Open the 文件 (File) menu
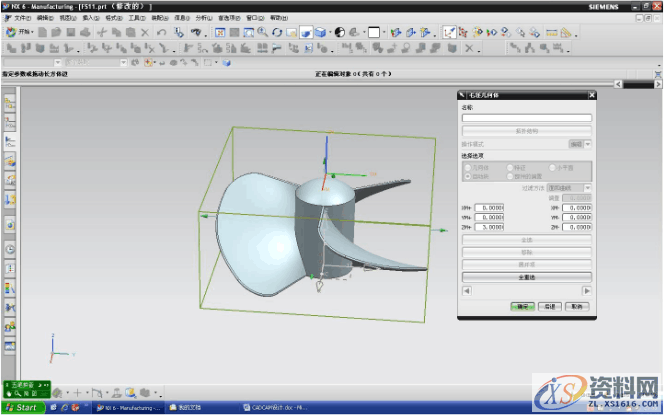Viewport: 666px width, 417px height. [22, 18]
